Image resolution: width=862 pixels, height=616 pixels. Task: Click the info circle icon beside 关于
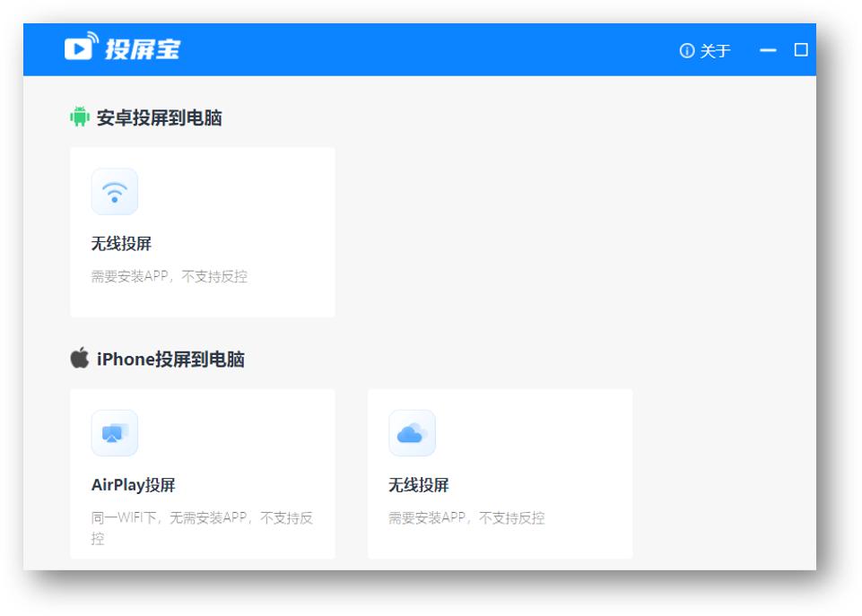click(x=685, y=52)
